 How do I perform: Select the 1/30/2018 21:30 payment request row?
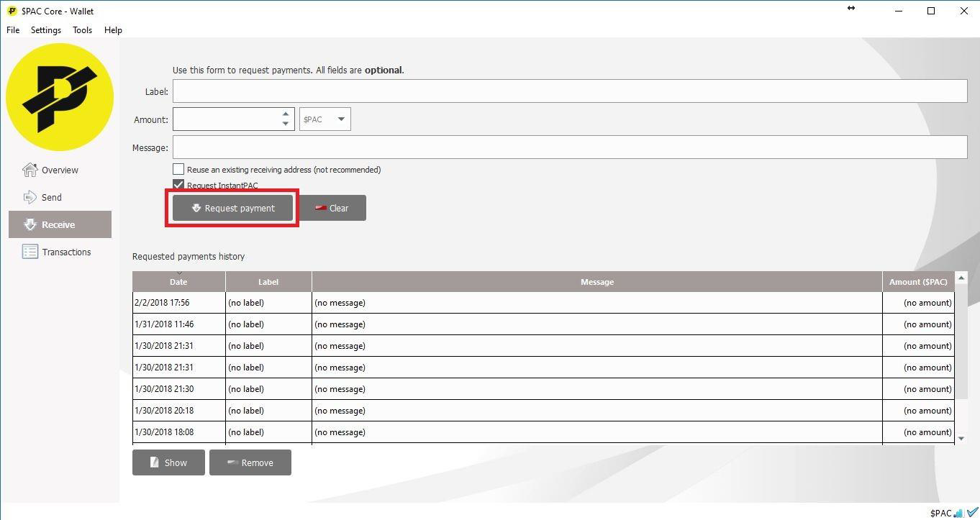pyautogui.click(x=543, y=389)
